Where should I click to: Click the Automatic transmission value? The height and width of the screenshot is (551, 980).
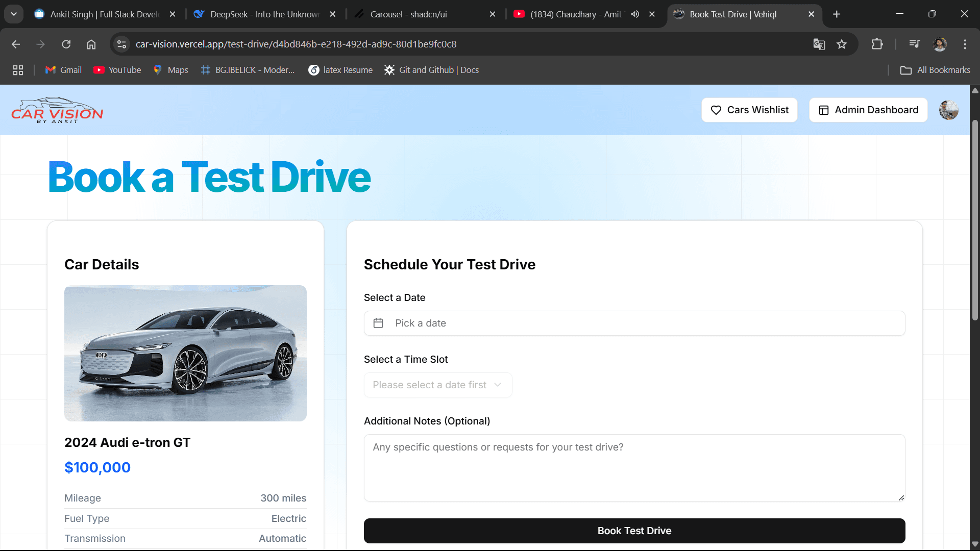(282, 538)
